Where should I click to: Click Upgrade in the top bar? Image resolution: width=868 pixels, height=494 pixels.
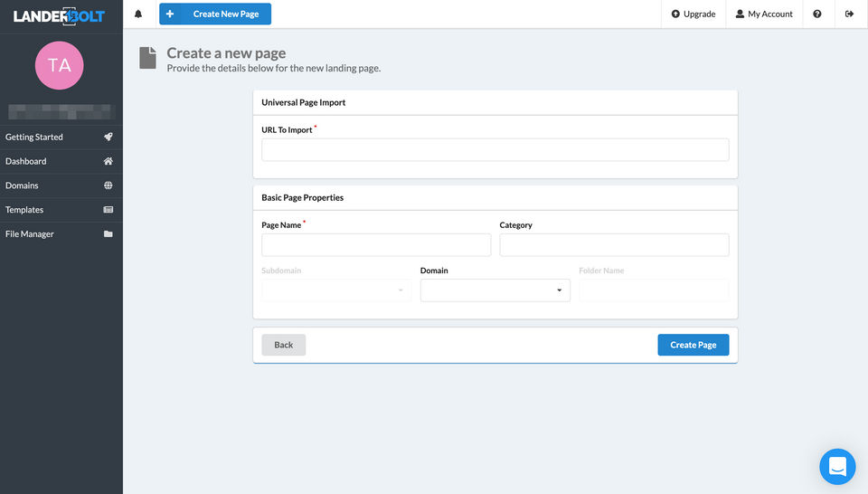coord(693,14)
